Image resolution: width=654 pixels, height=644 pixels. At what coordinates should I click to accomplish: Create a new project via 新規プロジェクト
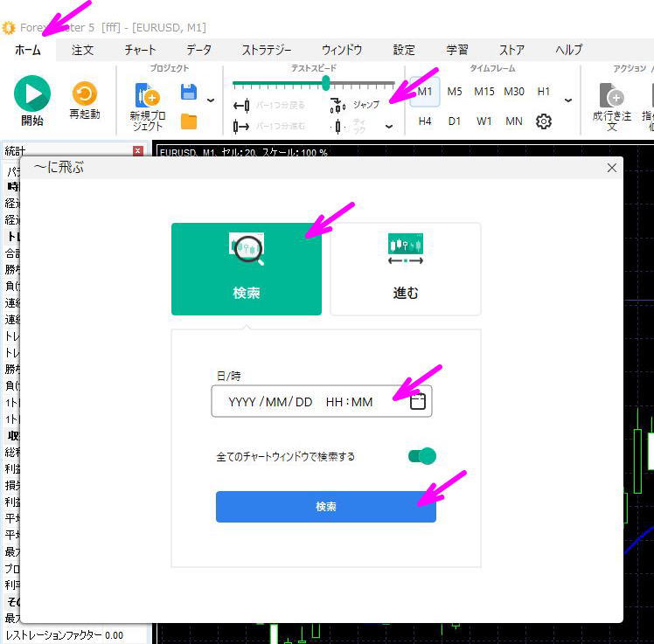(x=147, y=107)
